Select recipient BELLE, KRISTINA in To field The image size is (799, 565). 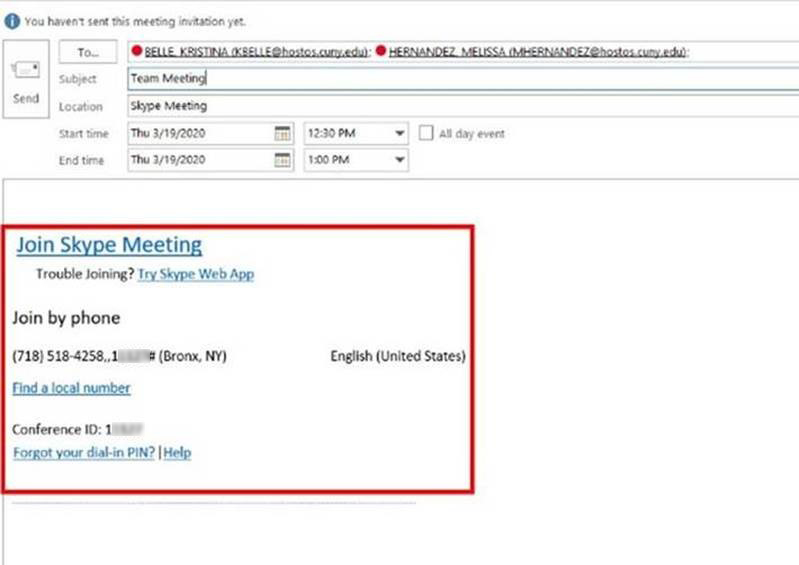pos(256,51)
